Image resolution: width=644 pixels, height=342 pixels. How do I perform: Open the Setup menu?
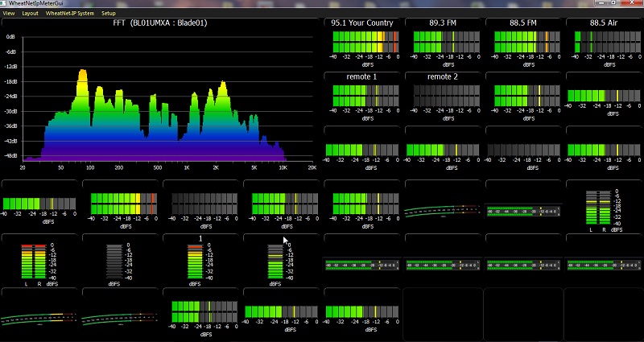(109, 14)
